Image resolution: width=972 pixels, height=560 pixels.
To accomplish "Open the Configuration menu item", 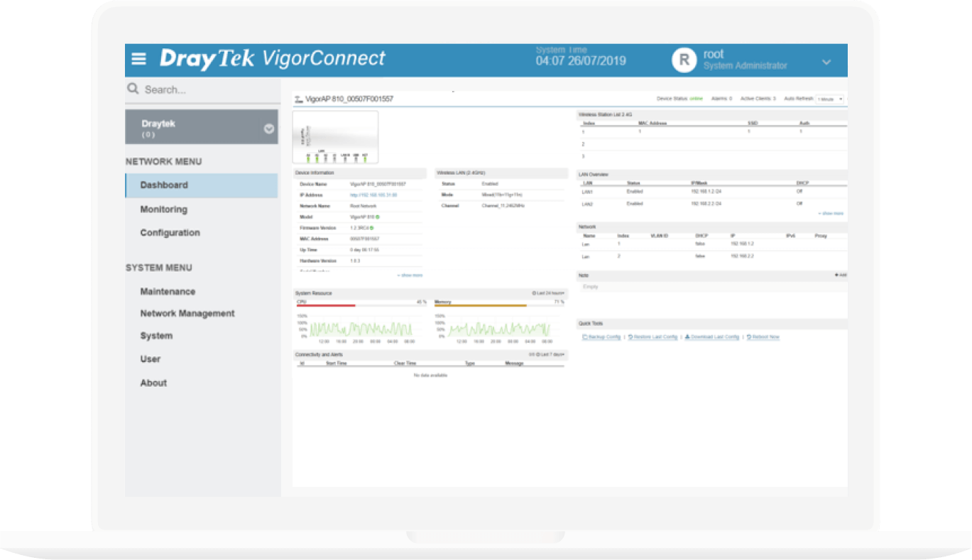I will click(170, 233).
